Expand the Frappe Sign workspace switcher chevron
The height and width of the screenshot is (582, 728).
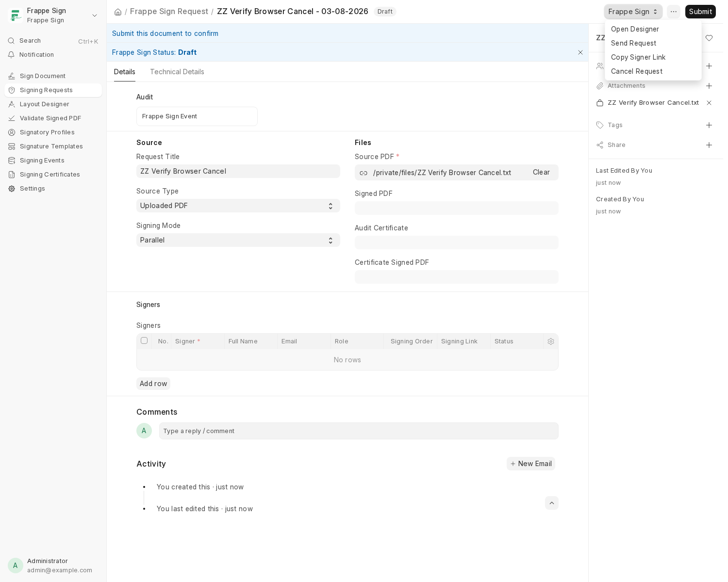pyautogui.click(x=95, y=16)
